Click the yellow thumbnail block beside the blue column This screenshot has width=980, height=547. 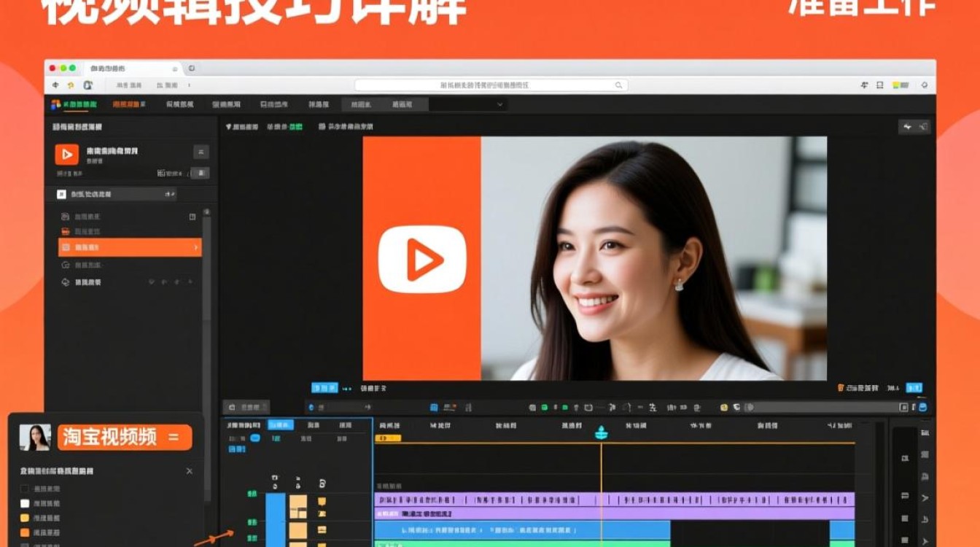coord(298,506)
